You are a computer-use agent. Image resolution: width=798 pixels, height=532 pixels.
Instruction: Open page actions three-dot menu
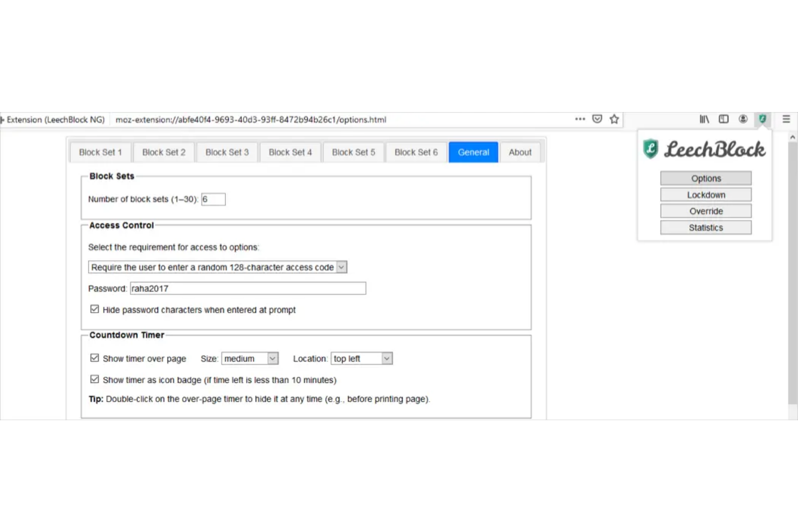580,119
